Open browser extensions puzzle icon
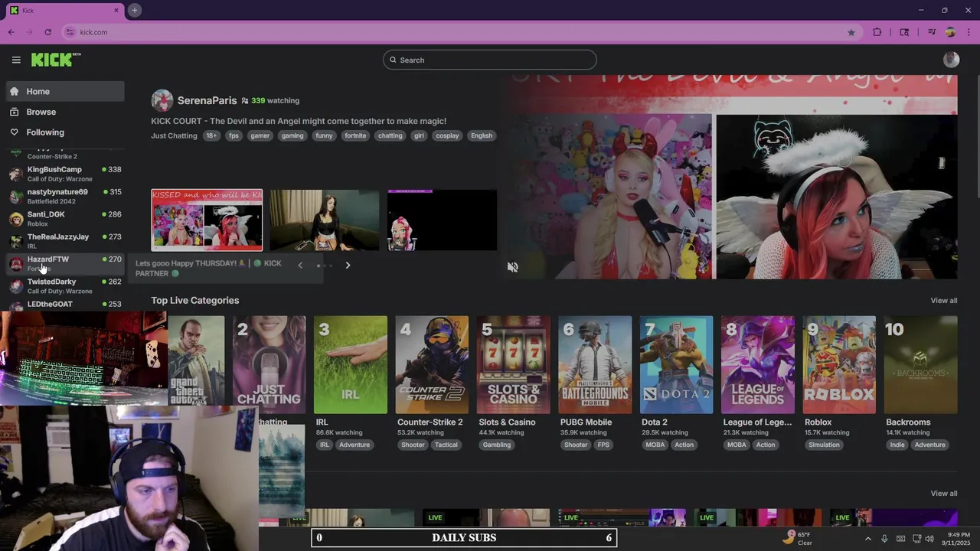The width and height of the screenshot is (980, 551). click(877, 32)
